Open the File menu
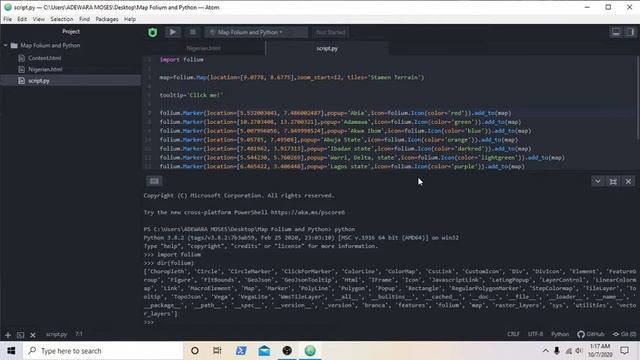The image size is (640, 360). coord(7,19)
